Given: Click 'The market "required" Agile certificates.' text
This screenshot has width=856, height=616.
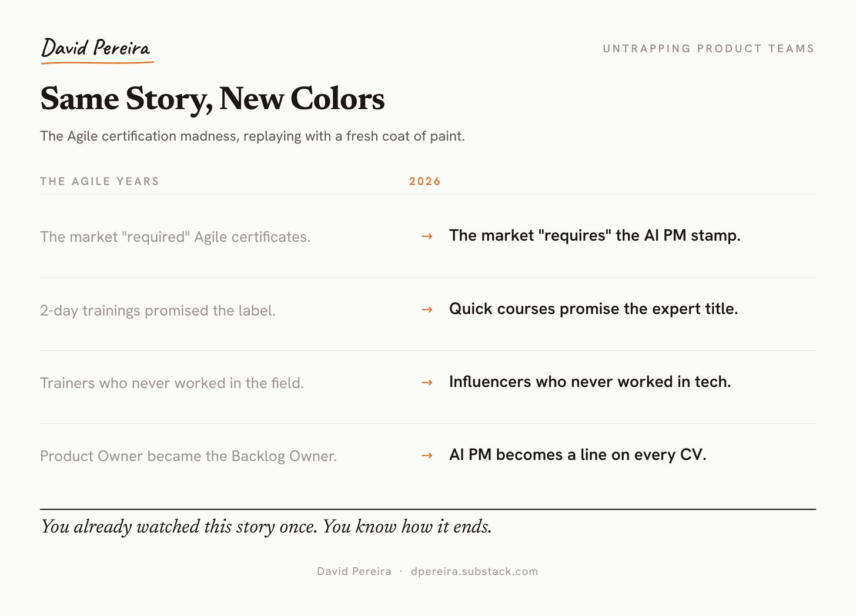Looking at the screenshot, I should pos(175,237).
